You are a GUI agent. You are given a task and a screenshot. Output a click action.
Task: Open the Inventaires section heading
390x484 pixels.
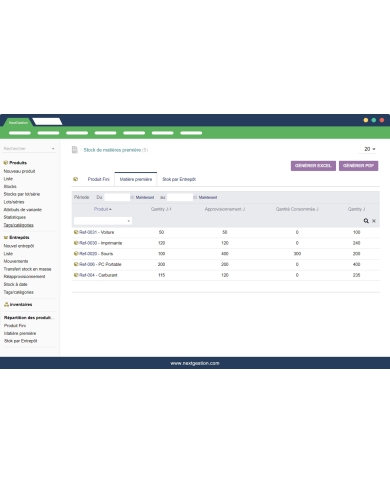point(21,304)
